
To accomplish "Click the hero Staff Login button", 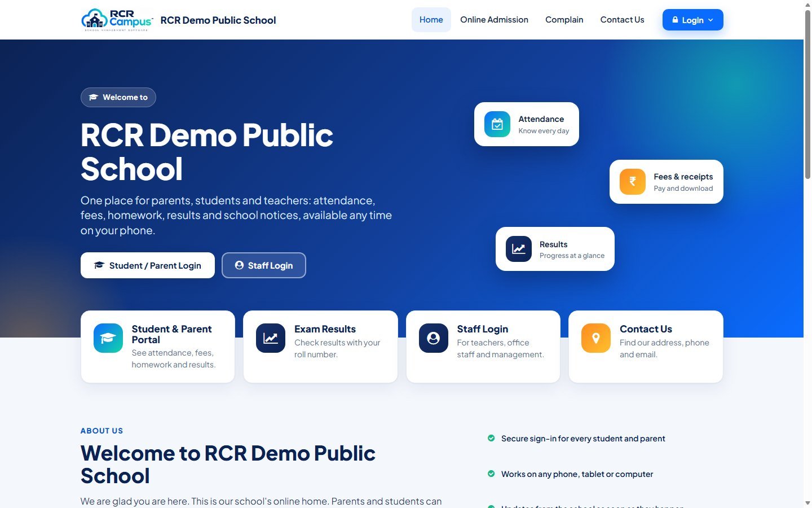I will [264, 265].
